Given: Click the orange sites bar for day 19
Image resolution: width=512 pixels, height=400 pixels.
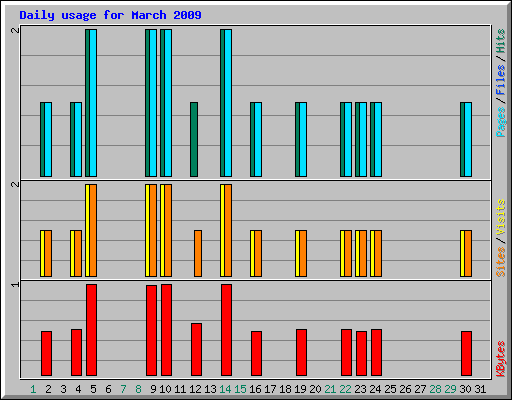Looking at the screenshot, I should click(303, 253).
